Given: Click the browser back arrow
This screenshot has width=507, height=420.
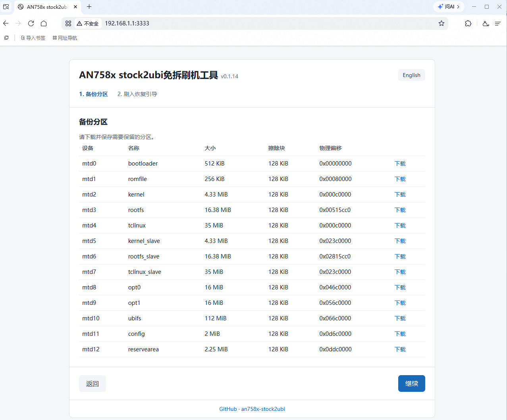Looking at the screenshot, I should click(x=6, y=23).
